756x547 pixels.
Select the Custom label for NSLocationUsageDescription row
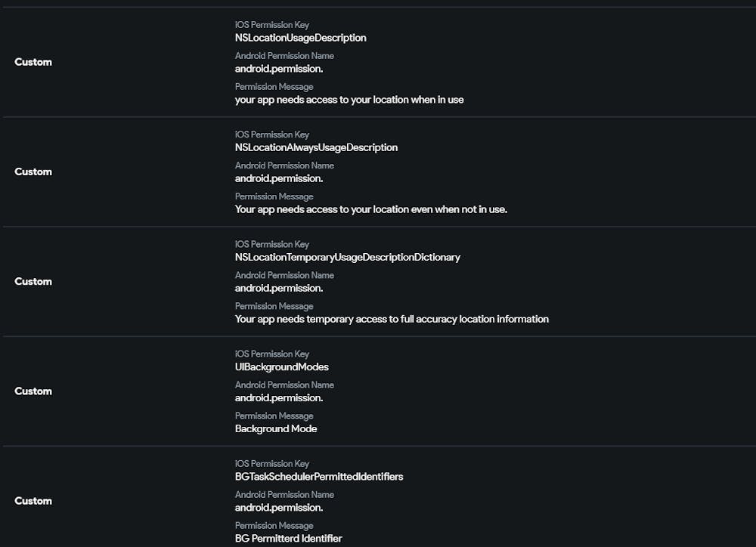coord(33,62)
